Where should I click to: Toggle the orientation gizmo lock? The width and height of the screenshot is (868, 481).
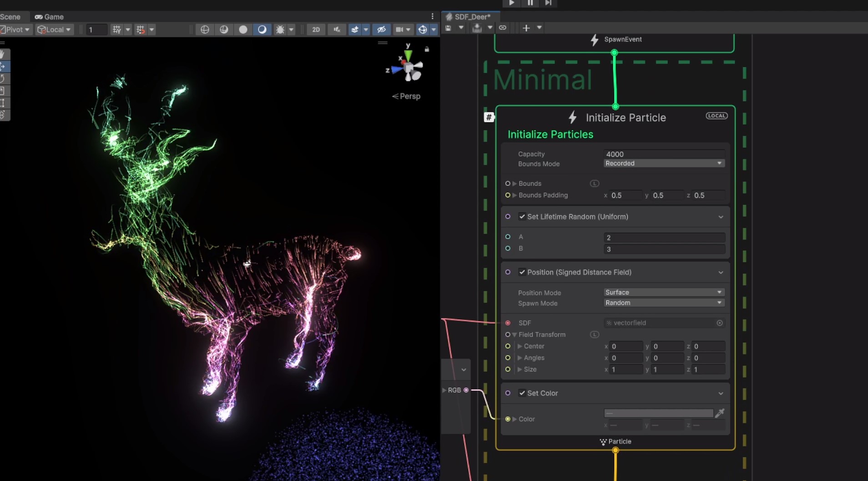coord(427,49)
